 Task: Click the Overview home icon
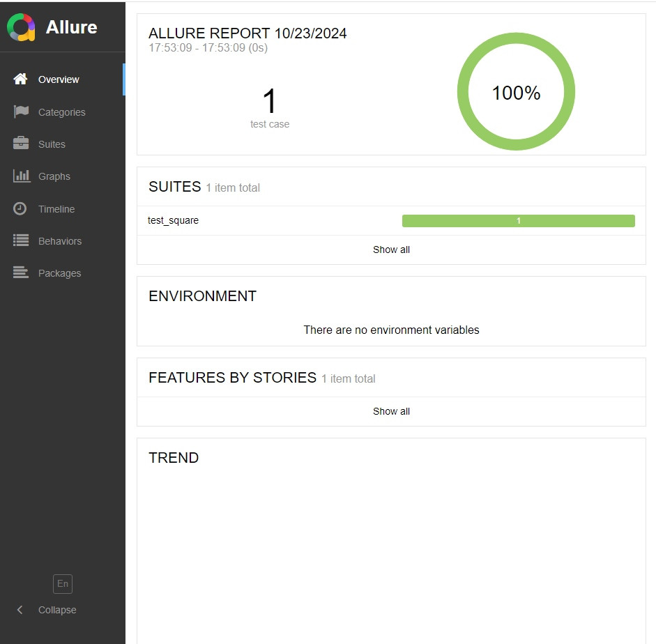click(x=20, y=79)
